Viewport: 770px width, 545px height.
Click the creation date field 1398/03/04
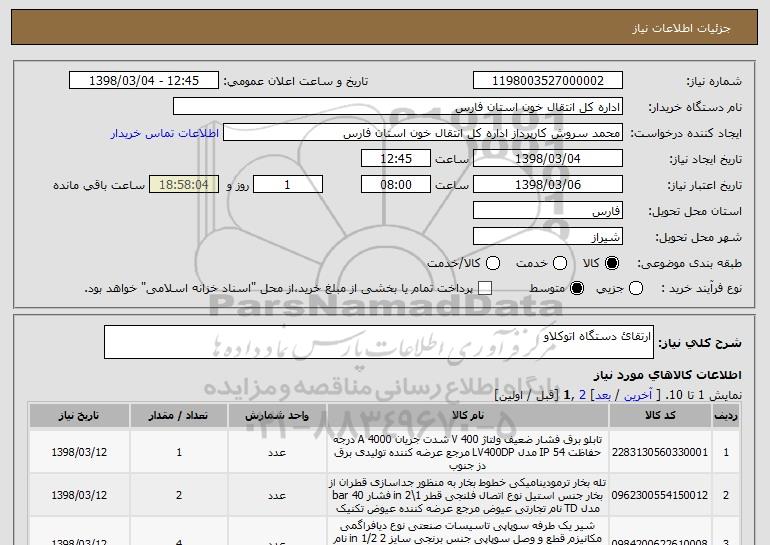[548, 159]
